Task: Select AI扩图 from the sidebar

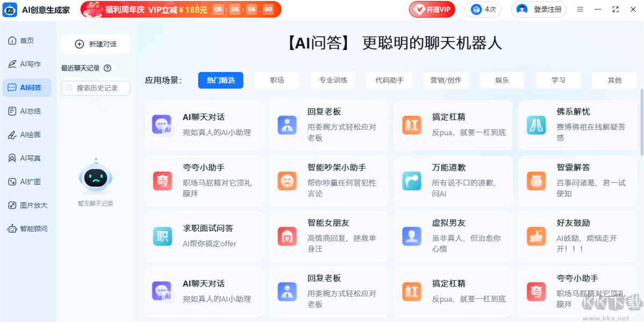Action: pos(27,181)
